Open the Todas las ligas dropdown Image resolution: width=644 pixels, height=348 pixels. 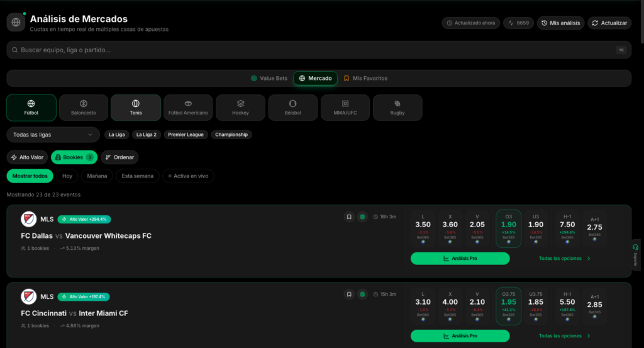[53, 135]
